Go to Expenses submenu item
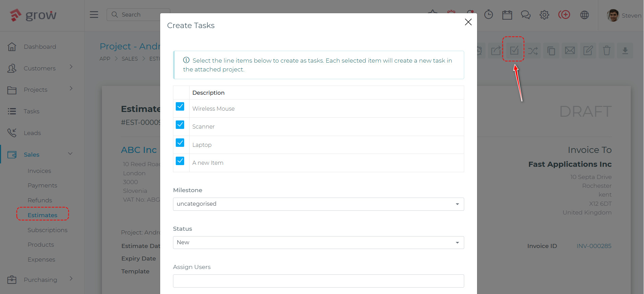 (41, 259)
